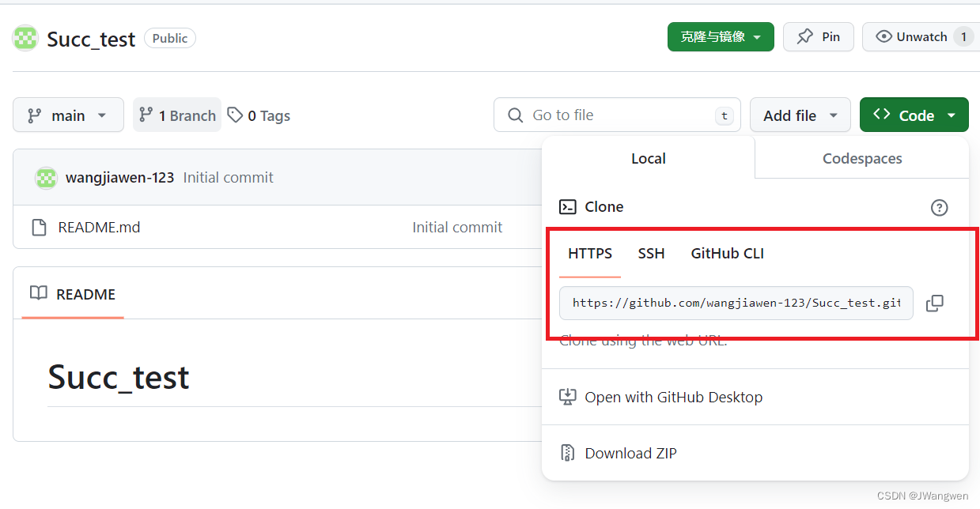Click the pin icon on Pin button
The image size is (980, 509).
tap(804, 36)
